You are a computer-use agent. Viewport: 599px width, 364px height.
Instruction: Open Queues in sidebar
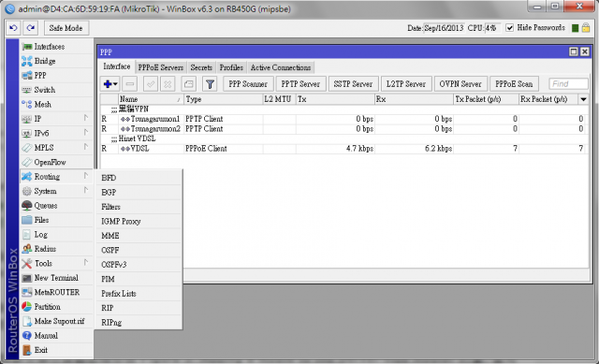[x=56, y=206]
